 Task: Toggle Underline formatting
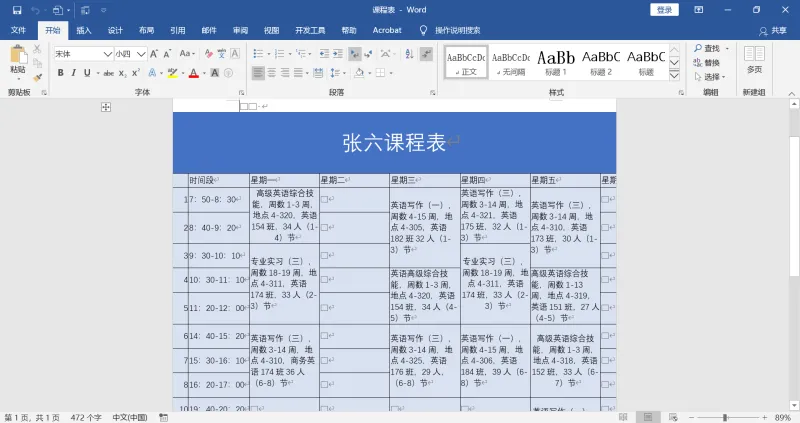pos(87,73)
